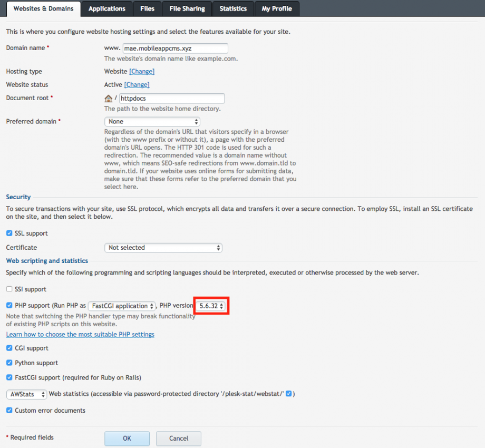
Task: Enable the SSI support checkbox
Action: 9,289
